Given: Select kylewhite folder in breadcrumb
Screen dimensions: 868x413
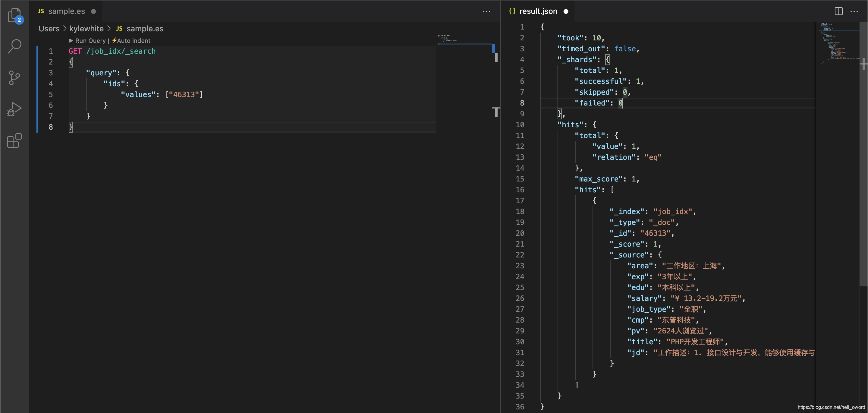Looking at the screenshot, I should click(x=86, y=29).
